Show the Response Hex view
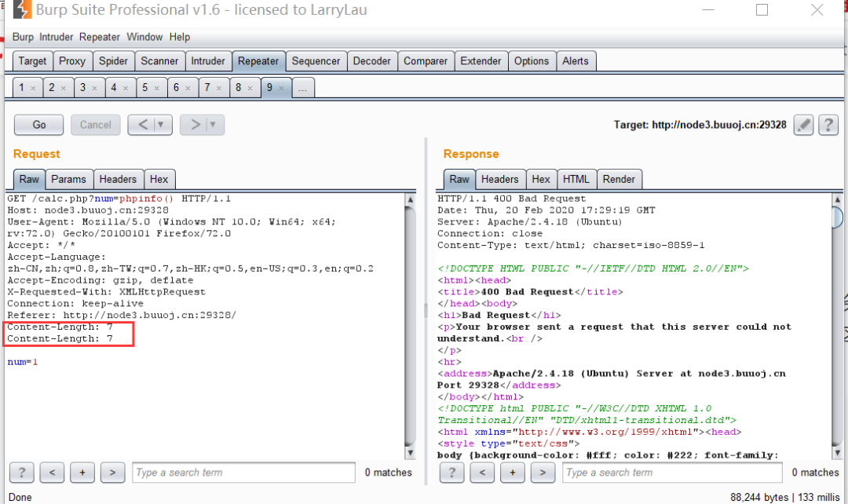The image size is (848, 504). point(541,179)
